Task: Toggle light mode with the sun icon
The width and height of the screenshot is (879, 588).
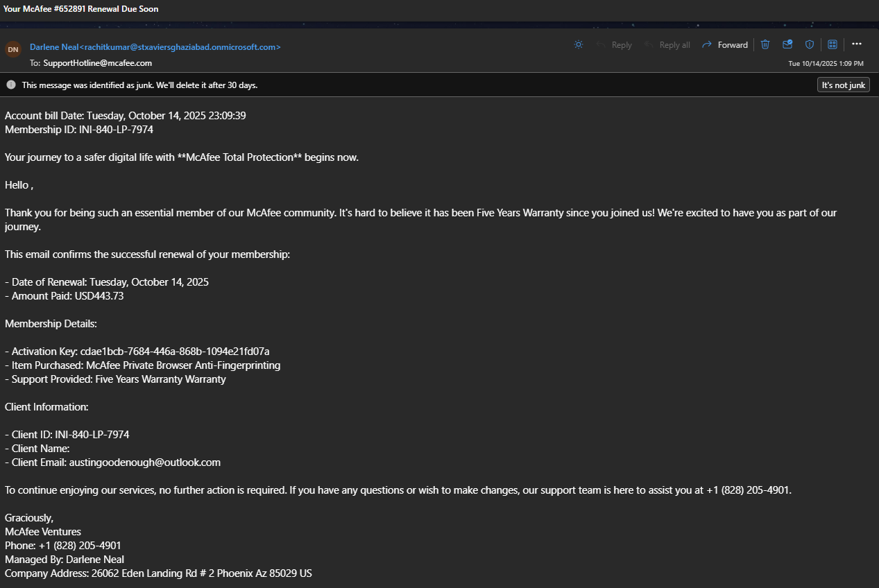Action: pyautogui.click(x=579, y=44)
